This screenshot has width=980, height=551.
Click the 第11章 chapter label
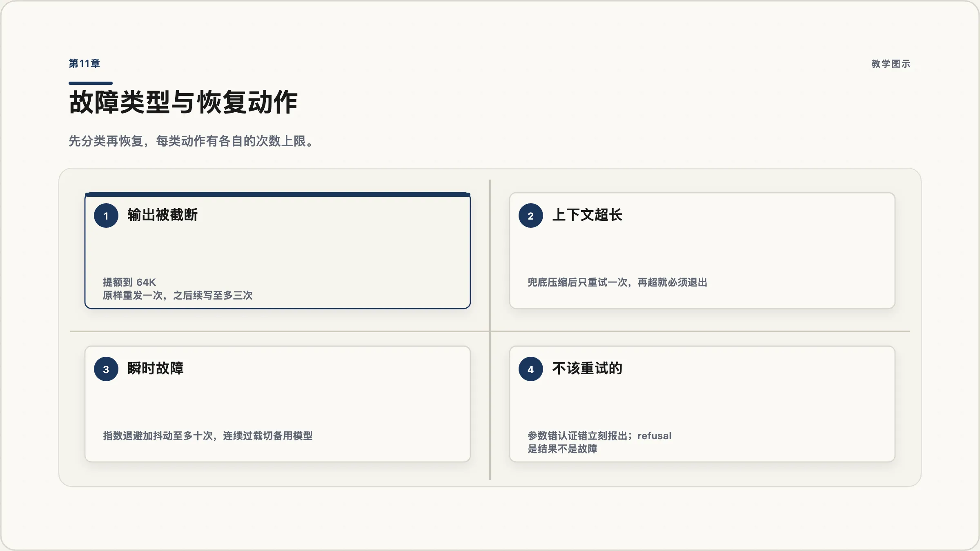(x=85, y=64)
